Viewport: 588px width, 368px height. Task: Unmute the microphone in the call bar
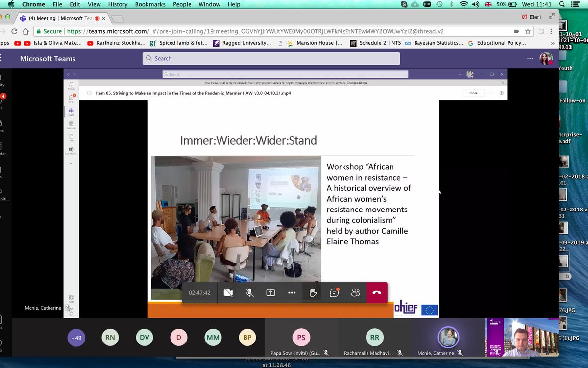pos(249,292)
